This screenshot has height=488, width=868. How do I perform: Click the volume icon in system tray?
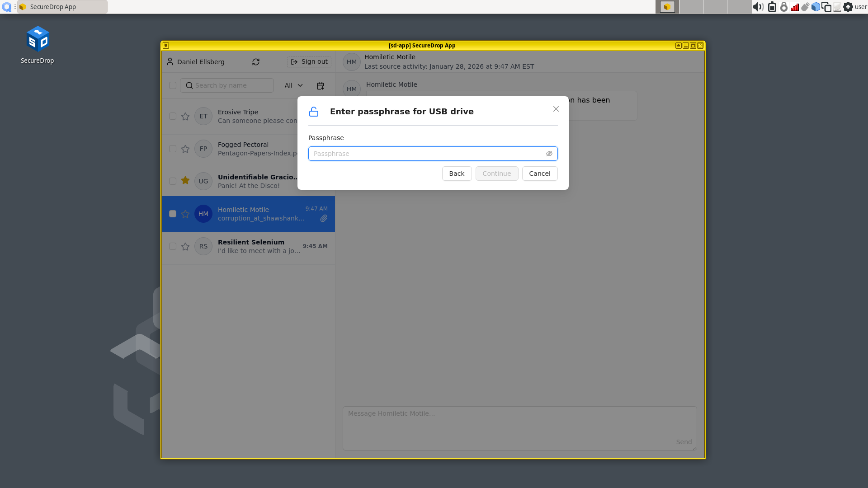point(758,7)
